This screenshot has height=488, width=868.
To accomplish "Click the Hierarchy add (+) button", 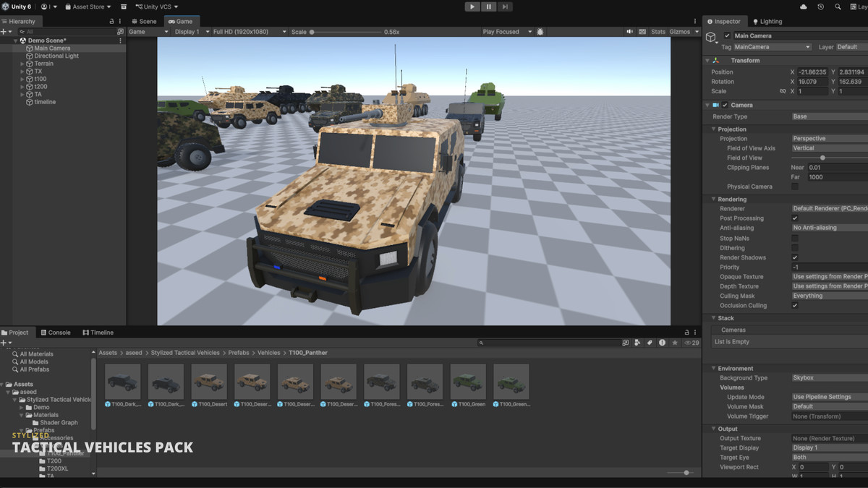I will point(4,32).
